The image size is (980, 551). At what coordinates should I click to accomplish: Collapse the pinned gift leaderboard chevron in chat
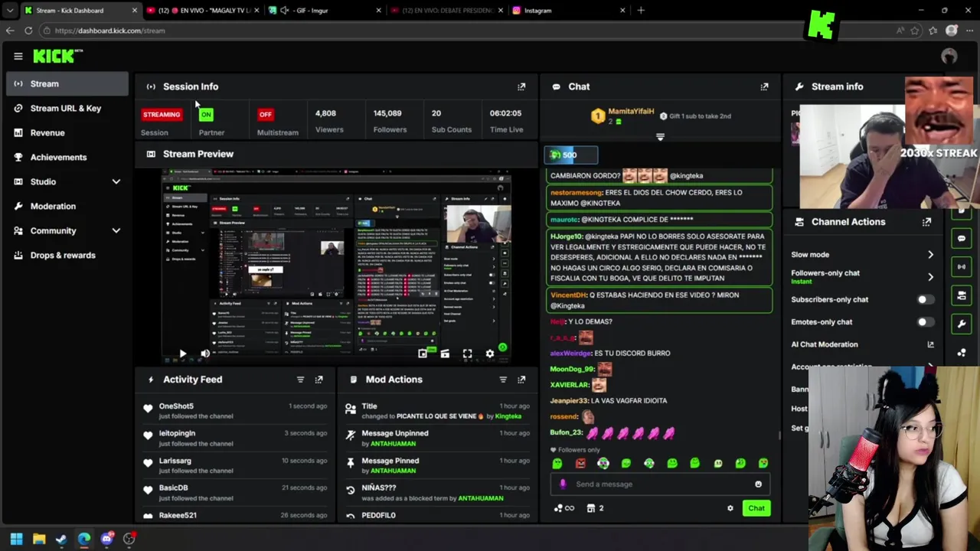(x=660, y=138)
